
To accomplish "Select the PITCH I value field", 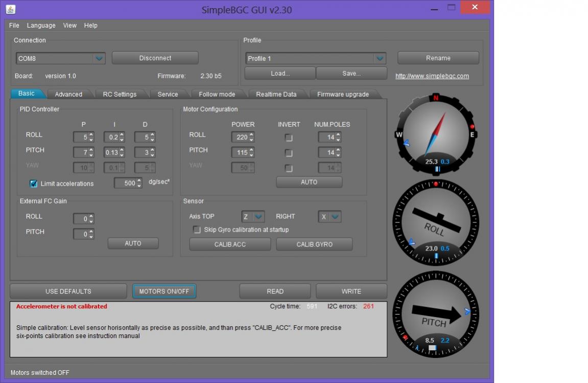I will tap(111, 152).
